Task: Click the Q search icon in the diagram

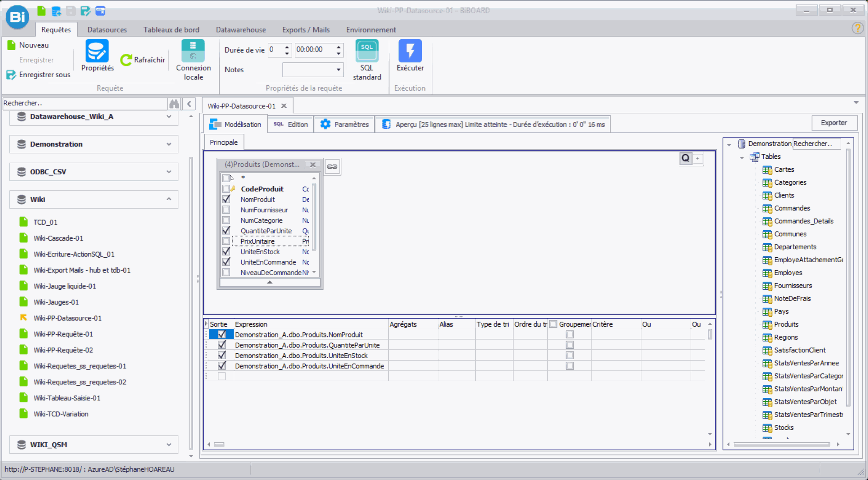Action: [x=685, y=158]
